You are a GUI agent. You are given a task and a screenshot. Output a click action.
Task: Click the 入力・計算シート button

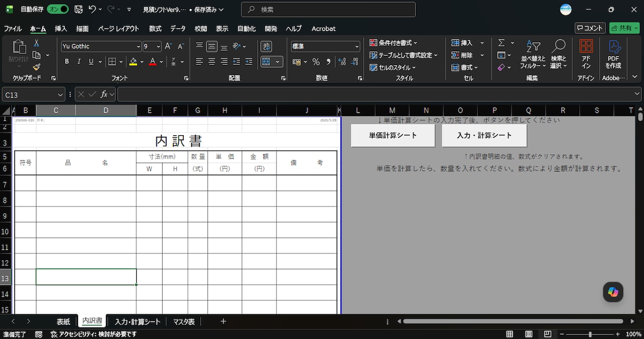click(484, 135)
